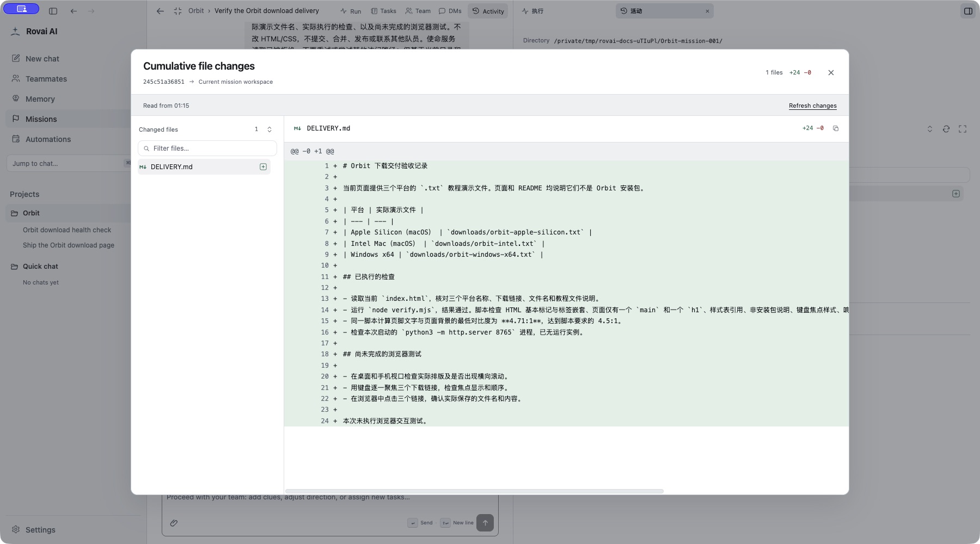980x544 pixels.
Task: Click the horizontal scrollbar of the diff
Action: click(x=474, y=491)
